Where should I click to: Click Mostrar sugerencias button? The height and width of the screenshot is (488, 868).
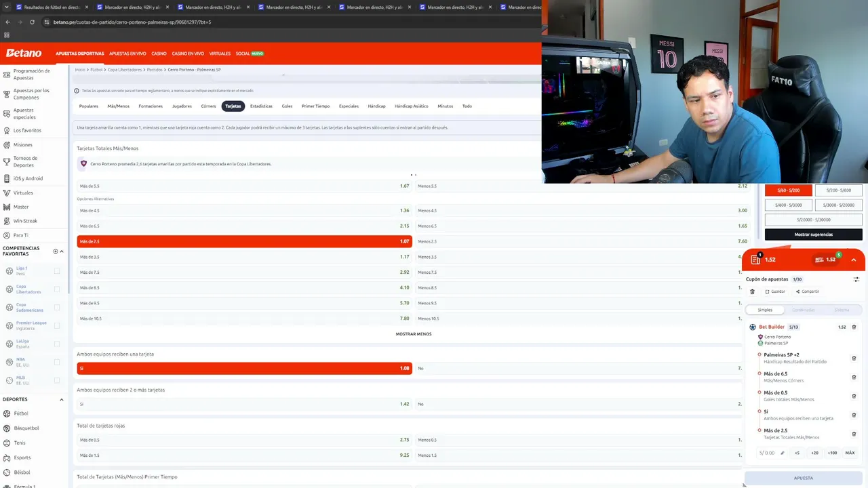814,235
